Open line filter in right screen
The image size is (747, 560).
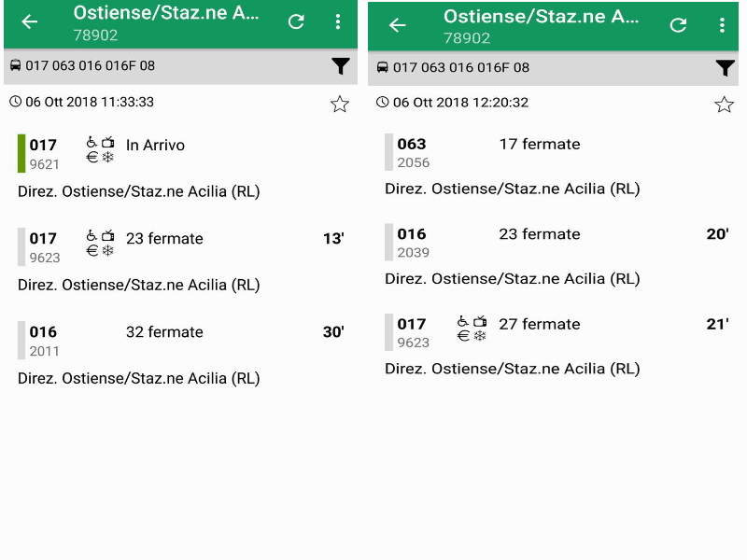725,67
